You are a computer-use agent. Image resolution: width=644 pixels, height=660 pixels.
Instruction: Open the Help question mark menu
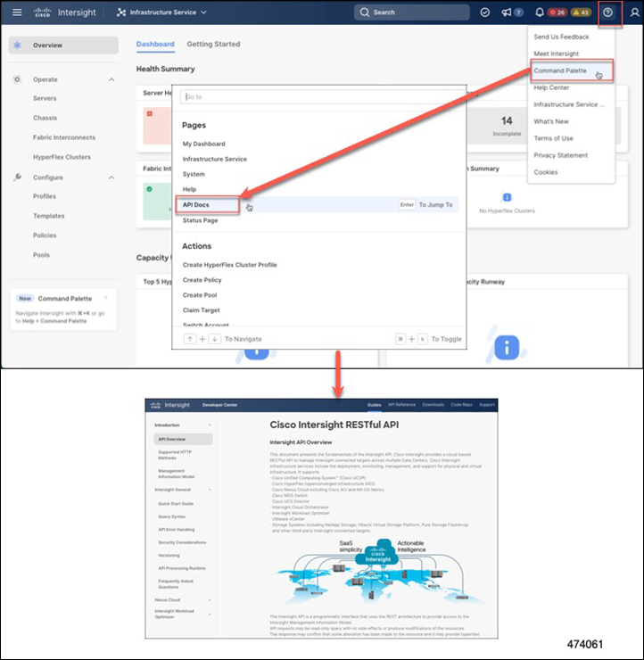pyautogui.click(x=607, y=12)
